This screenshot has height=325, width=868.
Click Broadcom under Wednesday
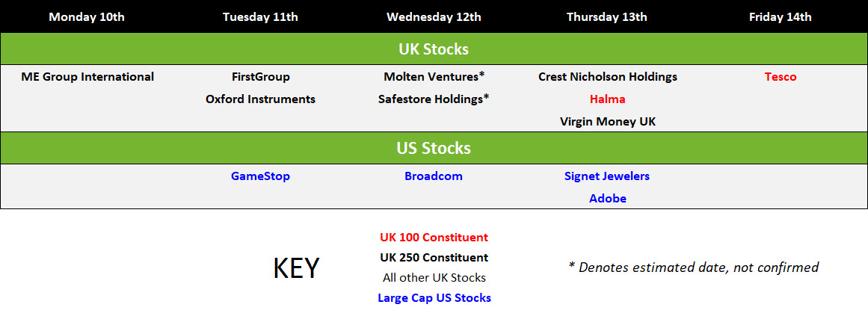[434, 176]
